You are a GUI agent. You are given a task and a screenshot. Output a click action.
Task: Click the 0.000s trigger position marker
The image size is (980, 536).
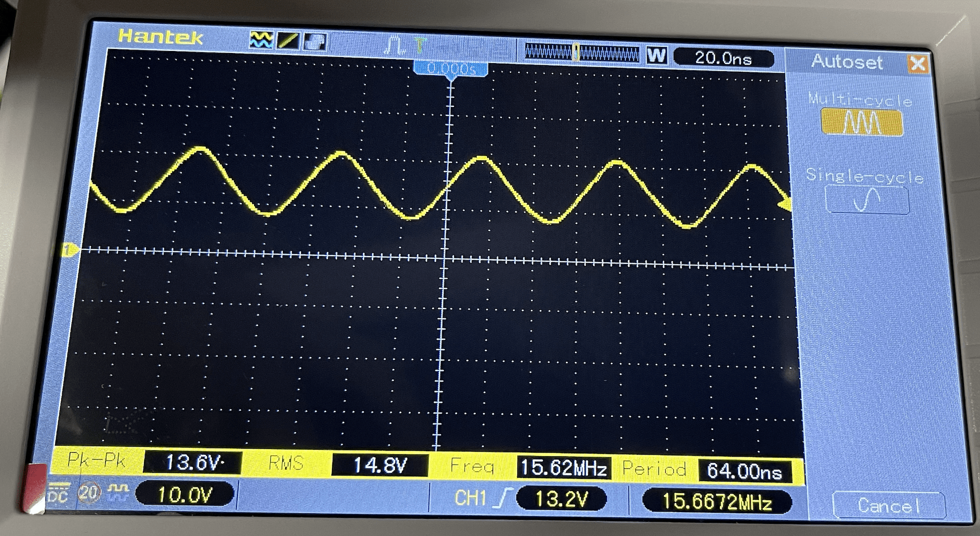pyautogui.click(x=451, y=69)
